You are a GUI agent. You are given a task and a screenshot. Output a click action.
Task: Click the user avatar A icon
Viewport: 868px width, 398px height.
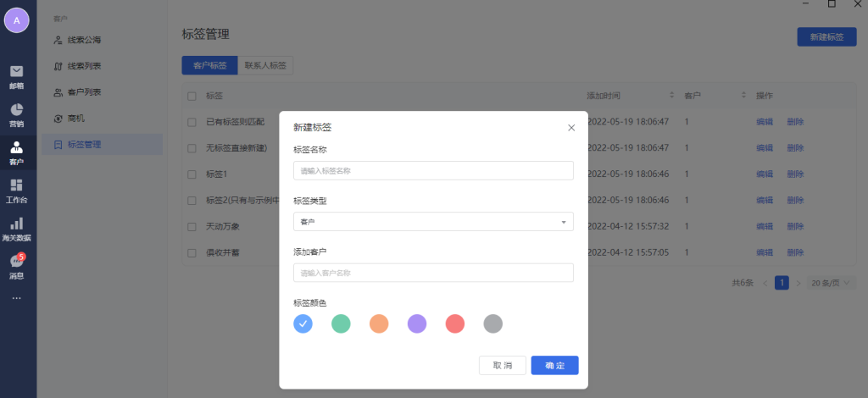pos(17,19)
